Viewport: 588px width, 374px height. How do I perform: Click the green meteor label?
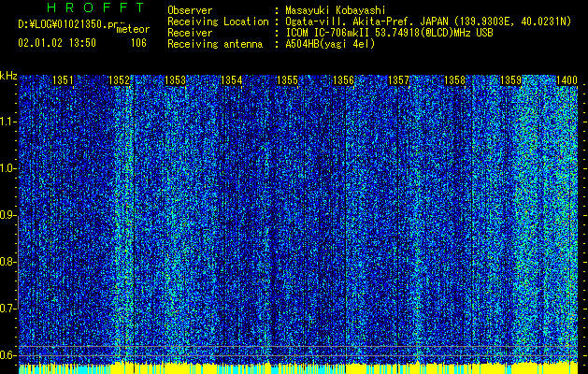point(133,29)
